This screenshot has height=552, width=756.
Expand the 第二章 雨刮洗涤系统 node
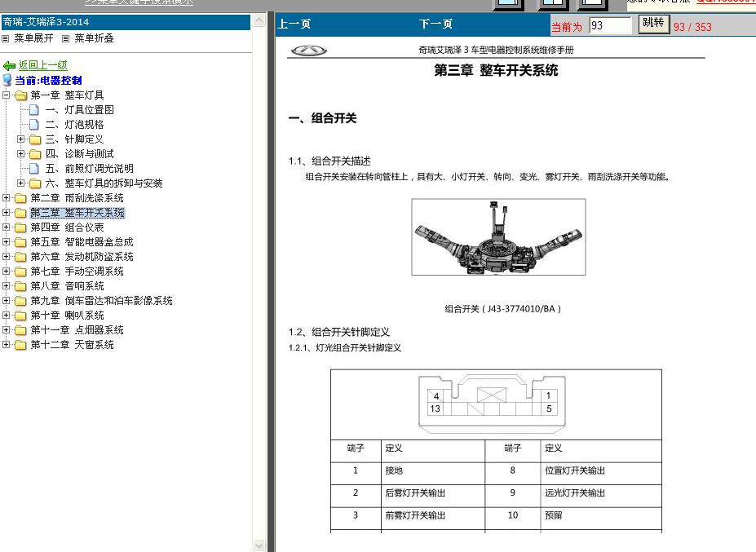6,197
